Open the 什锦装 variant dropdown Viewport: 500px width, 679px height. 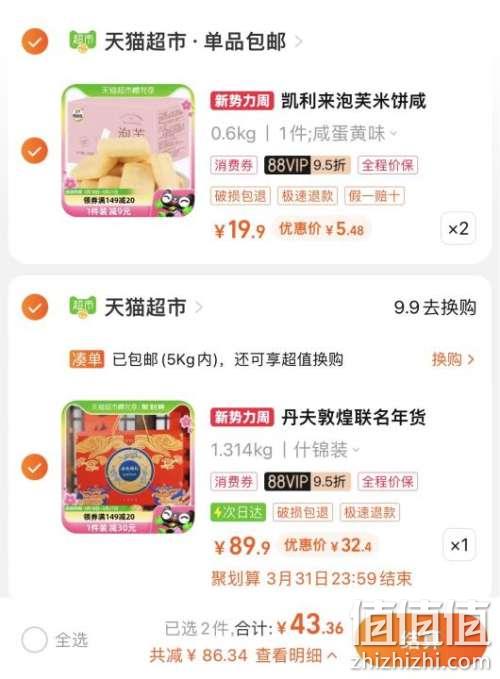327,450
